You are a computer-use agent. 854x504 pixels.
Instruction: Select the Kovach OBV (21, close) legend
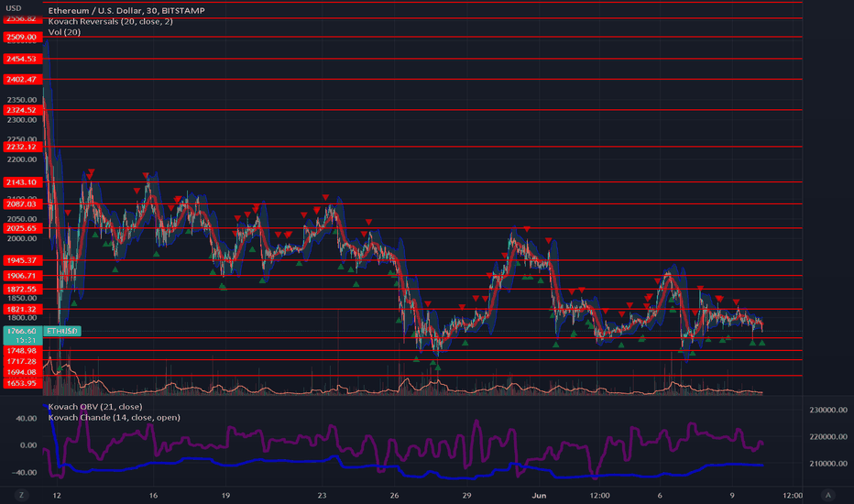coord(95,407)
